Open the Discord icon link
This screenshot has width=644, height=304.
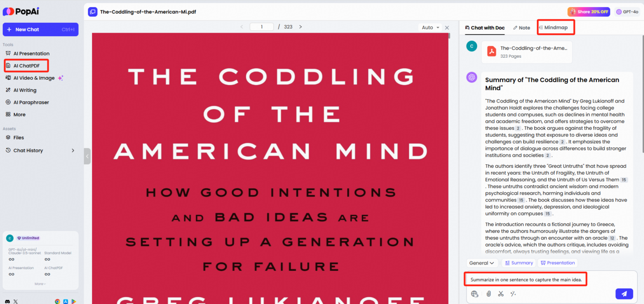tap(7, 302)
